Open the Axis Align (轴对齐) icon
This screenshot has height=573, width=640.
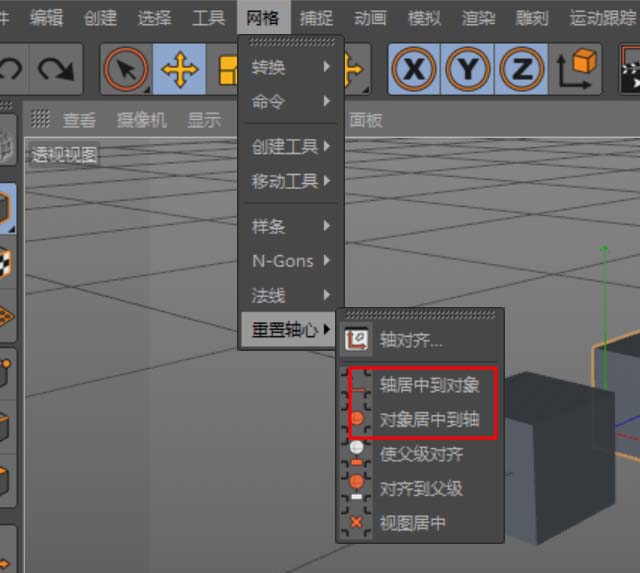(x=356, y=340)
